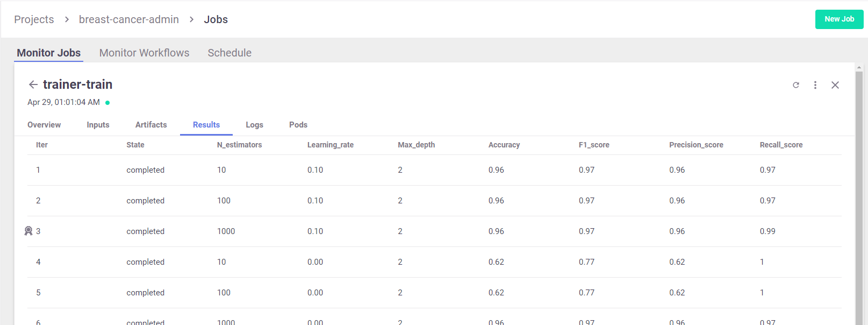Click the New Job button
The width and height of the screenshot is (868, 325).
(839, 19)
